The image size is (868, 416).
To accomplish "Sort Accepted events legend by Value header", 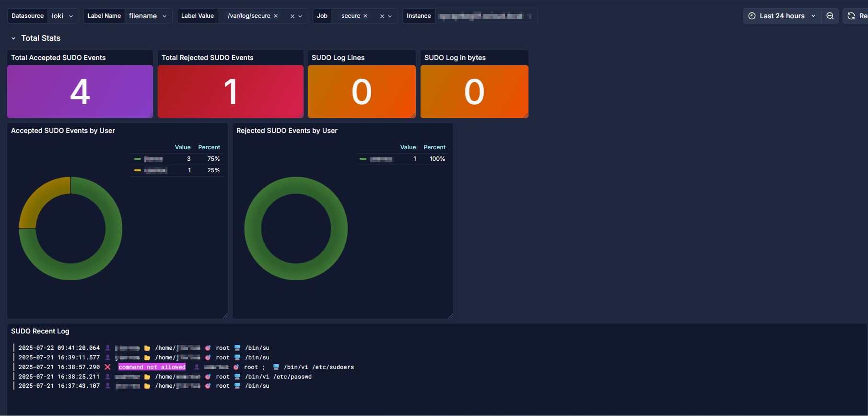I will (x=183, y=147).
